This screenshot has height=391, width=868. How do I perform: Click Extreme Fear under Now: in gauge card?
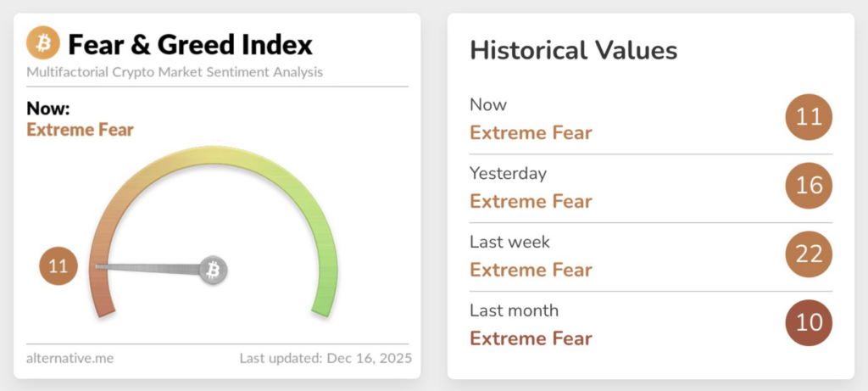(x=80, y=130)
